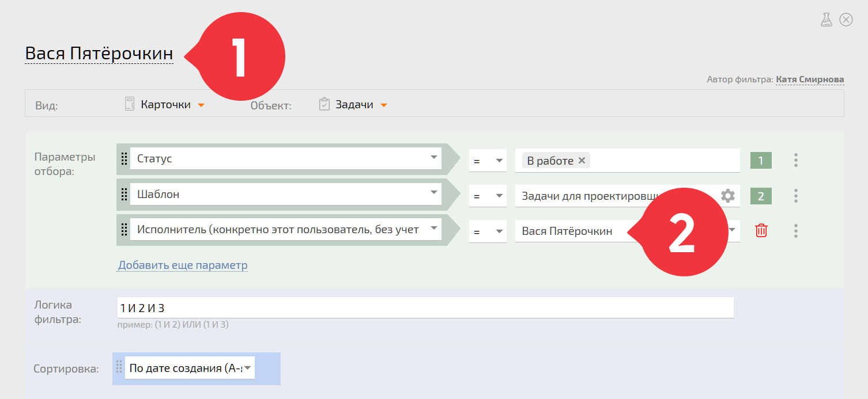Open the filter author Катя Смирнова link
This screenshot has height=399, width=868.
(x=810, y=79)
